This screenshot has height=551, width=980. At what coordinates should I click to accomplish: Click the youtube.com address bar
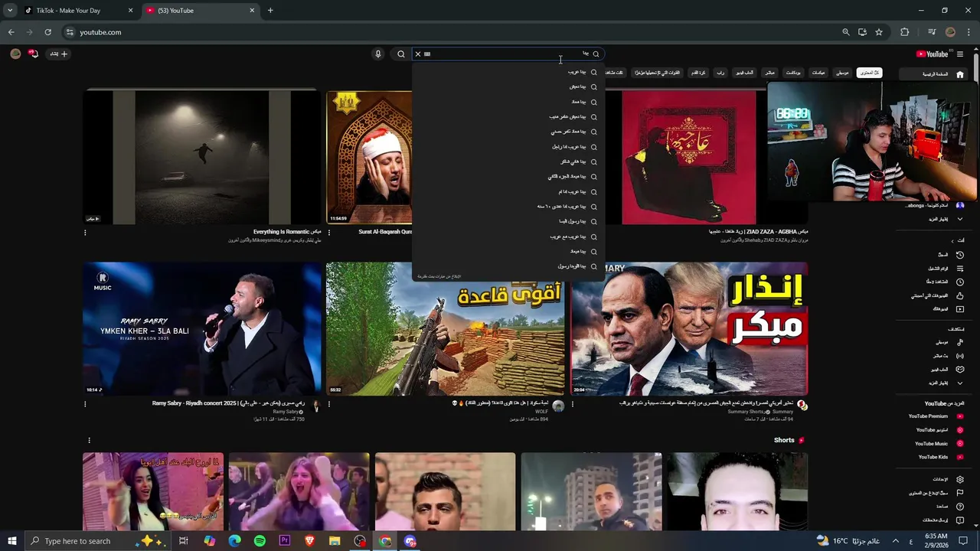pos(452,32)
